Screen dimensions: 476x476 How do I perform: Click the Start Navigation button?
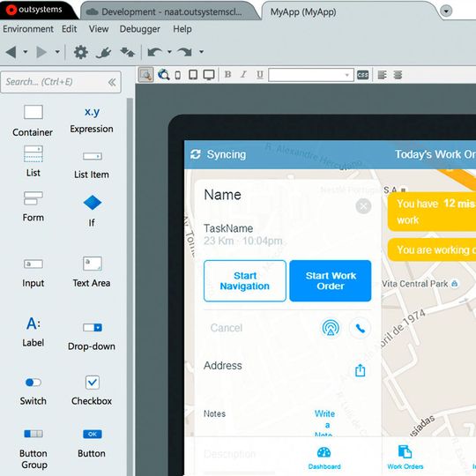[245, 281]
